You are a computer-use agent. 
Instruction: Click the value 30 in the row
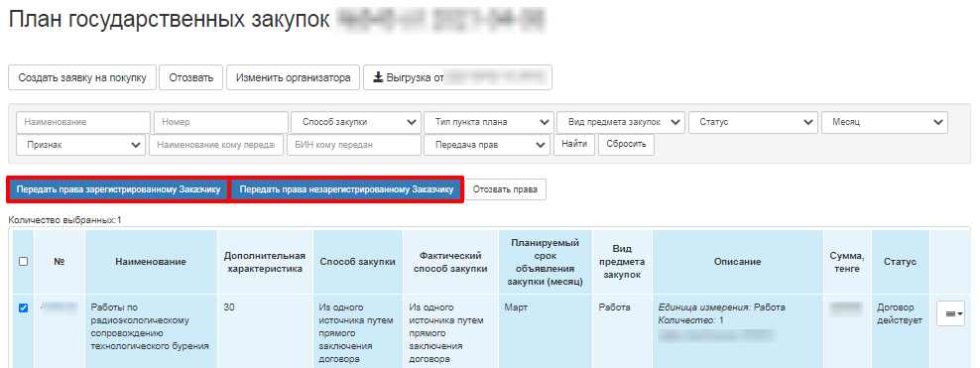(229, 307)
